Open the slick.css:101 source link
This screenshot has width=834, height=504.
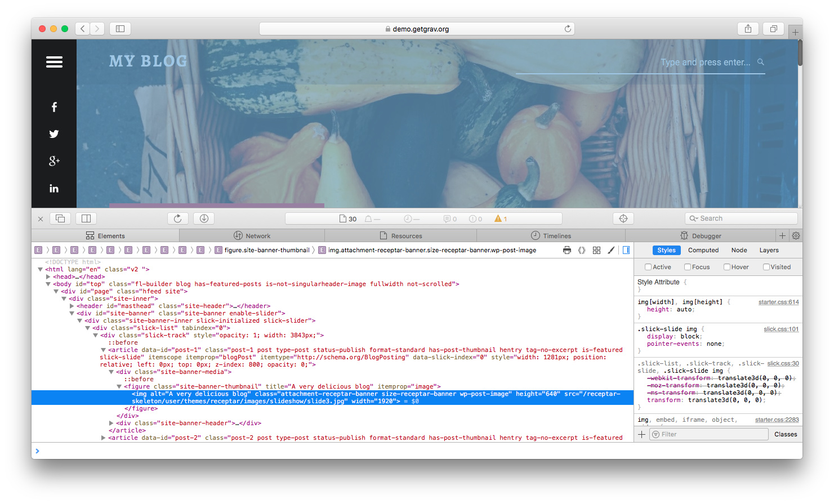[x=781, y=329]
